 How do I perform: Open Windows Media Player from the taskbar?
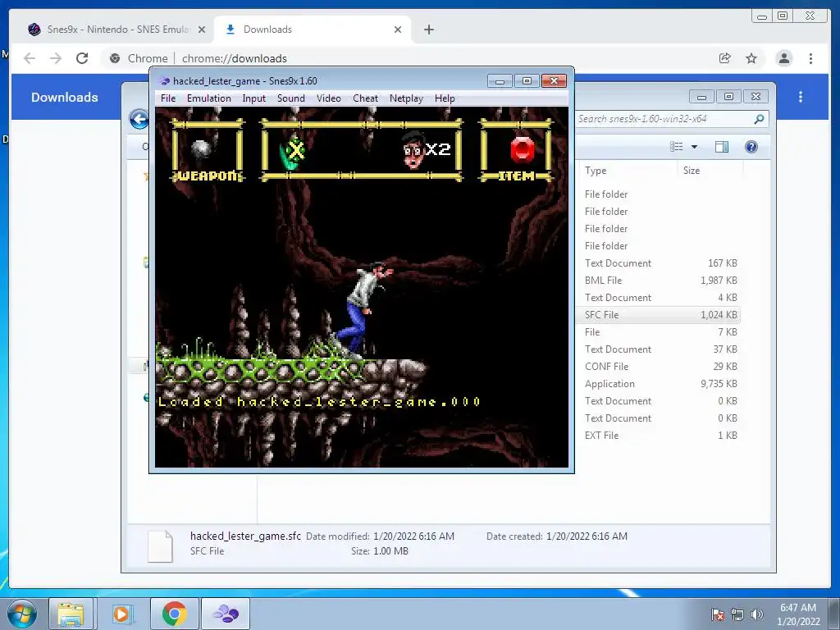121,614
